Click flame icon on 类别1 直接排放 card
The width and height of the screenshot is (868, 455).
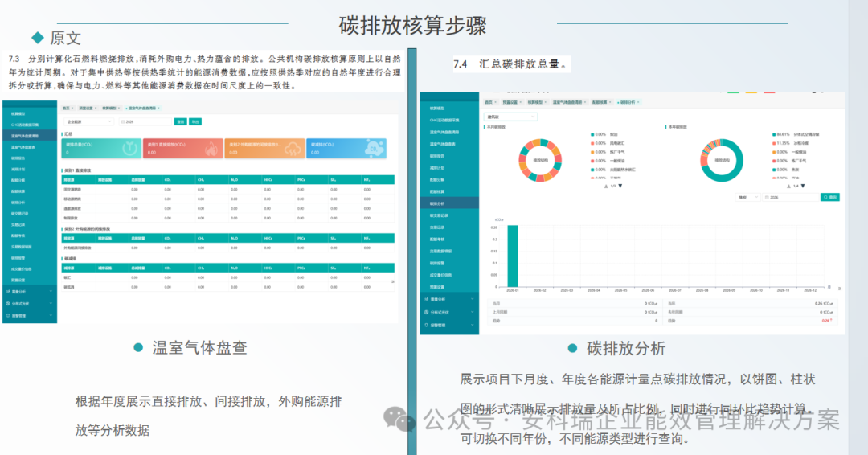pyautogui.click(x=211, y=149)
